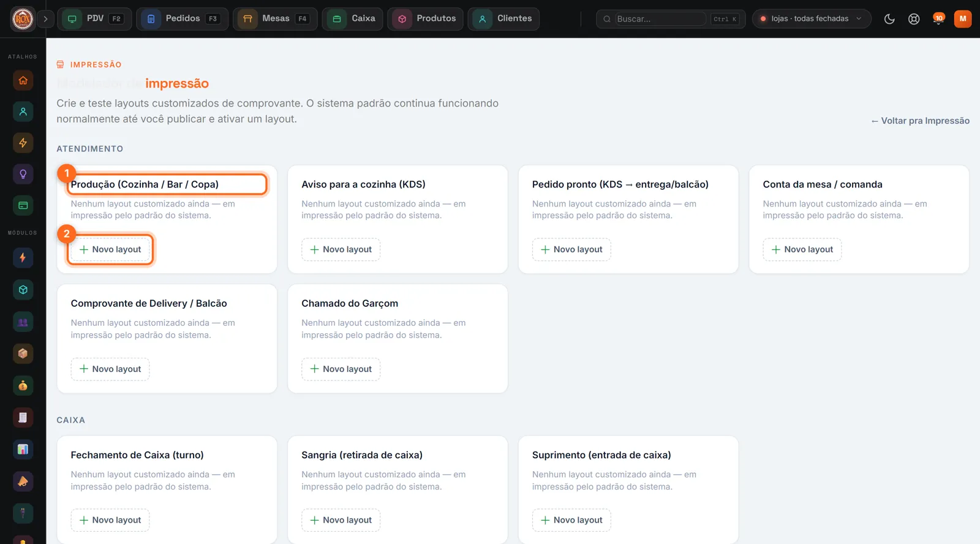
Task: Open the purple people module icon
Action: click(23, 322)
